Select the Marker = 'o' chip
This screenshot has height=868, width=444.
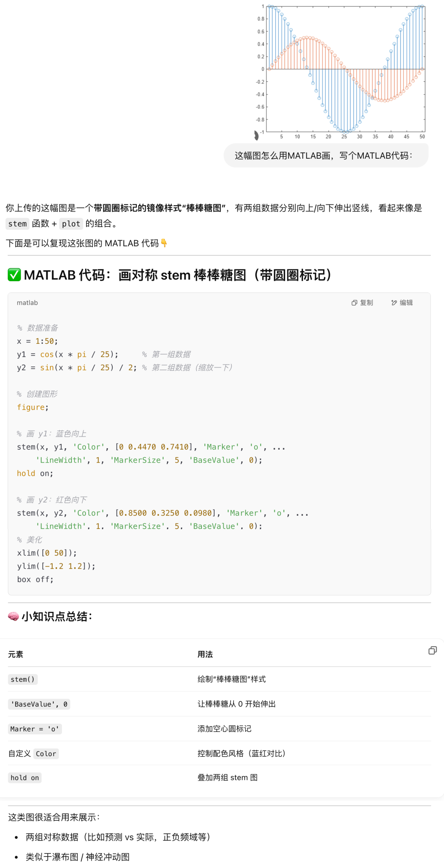pos(35,729)
